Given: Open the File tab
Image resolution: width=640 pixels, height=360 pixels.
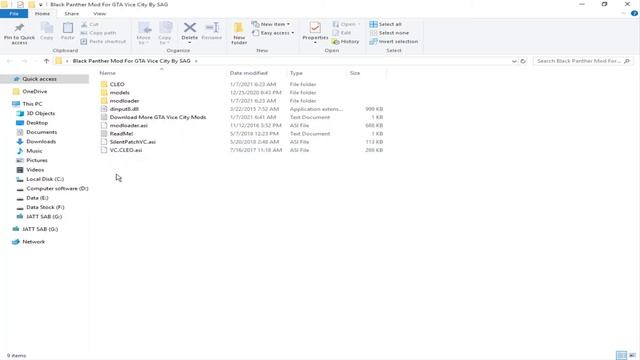Looking at the screenshot, I should coord(14,13).
